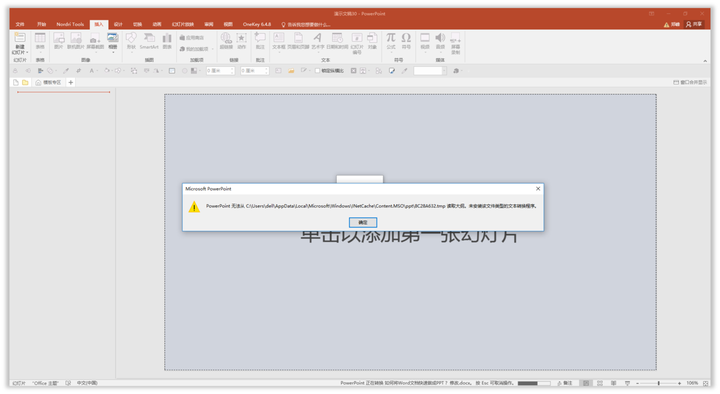The width and height of the screenshot is (720, 394).
Task: Switch to normal view in status bar
Action: [586, 383]
